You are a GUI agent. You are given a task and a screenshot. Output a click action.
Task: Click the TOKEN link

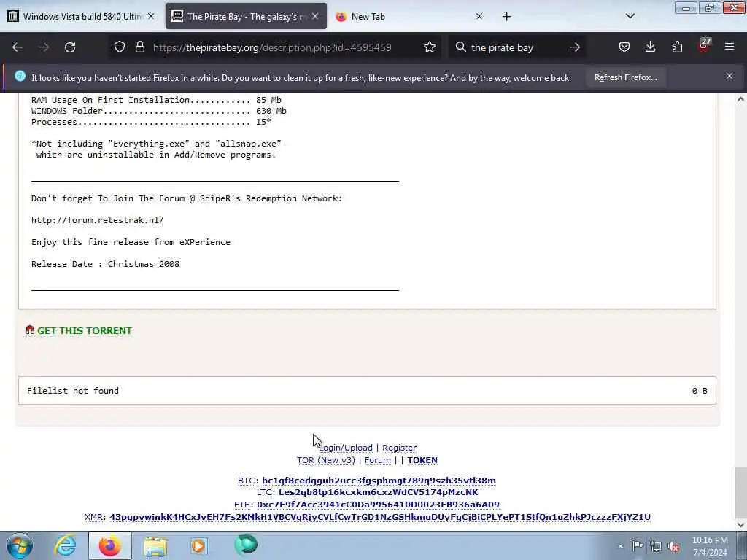pyautogui.click(x=422, y=460)
